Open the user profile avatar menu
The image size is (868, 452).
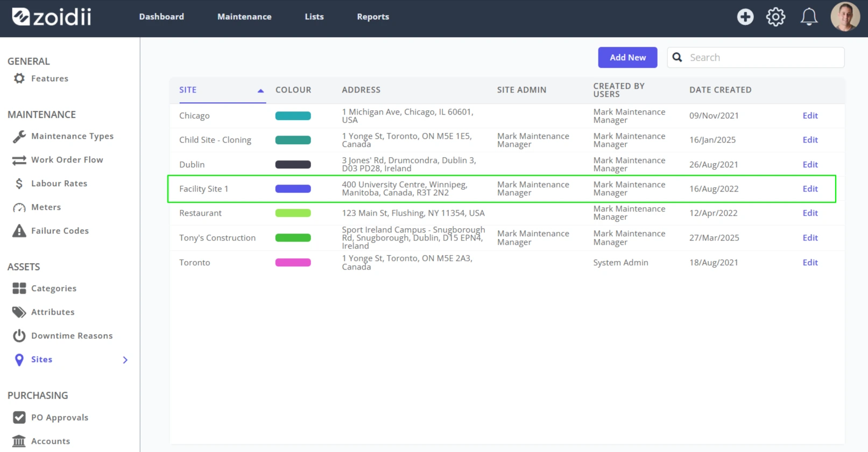(845, 17)
